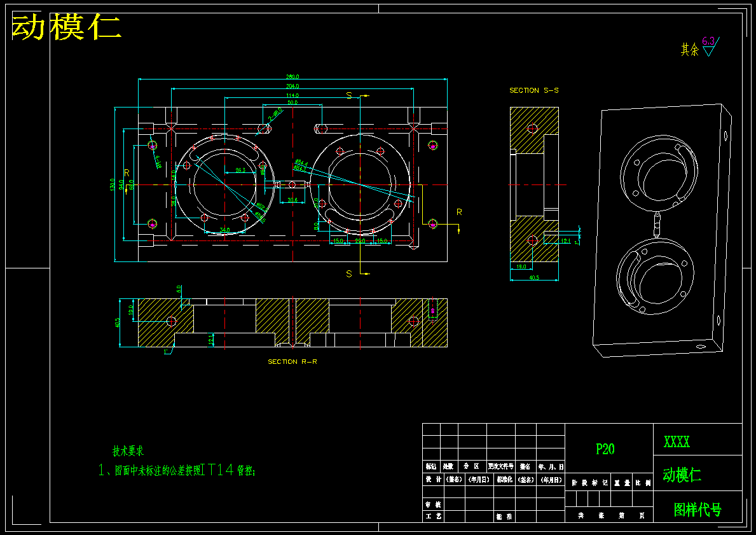This screenshot has width=756, height=535.
Task: Select the upper S section marker
Action: (349, 95)
